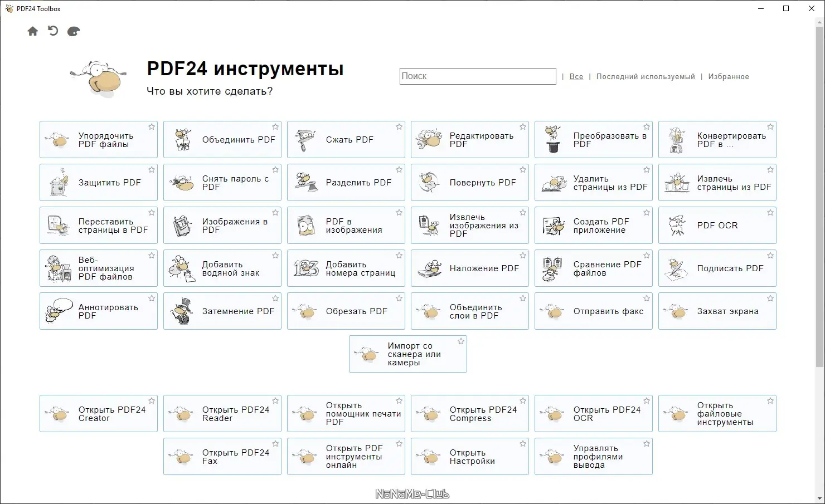Click the Веб-оптимизация PDF файлов icon

[x=58, y=268]
